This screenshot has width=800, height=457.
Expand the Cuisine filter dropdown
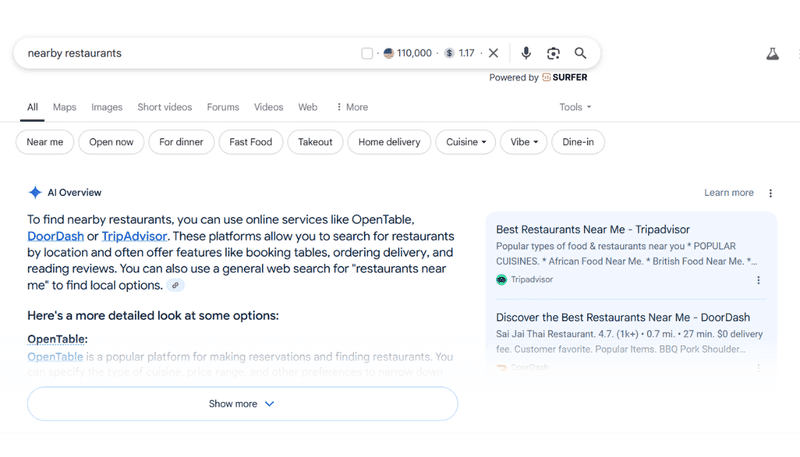(x=465, y=142)
